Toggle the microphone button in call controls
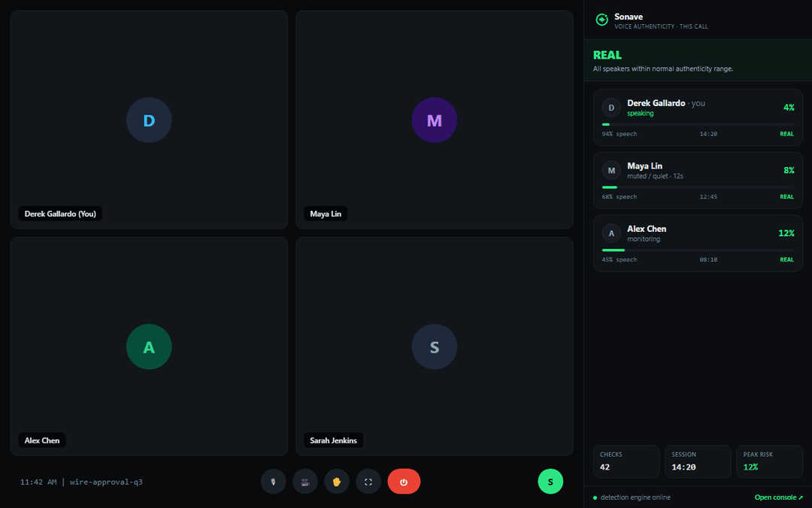Viewport: 812px width, 508px height. (x=274, y=482)
